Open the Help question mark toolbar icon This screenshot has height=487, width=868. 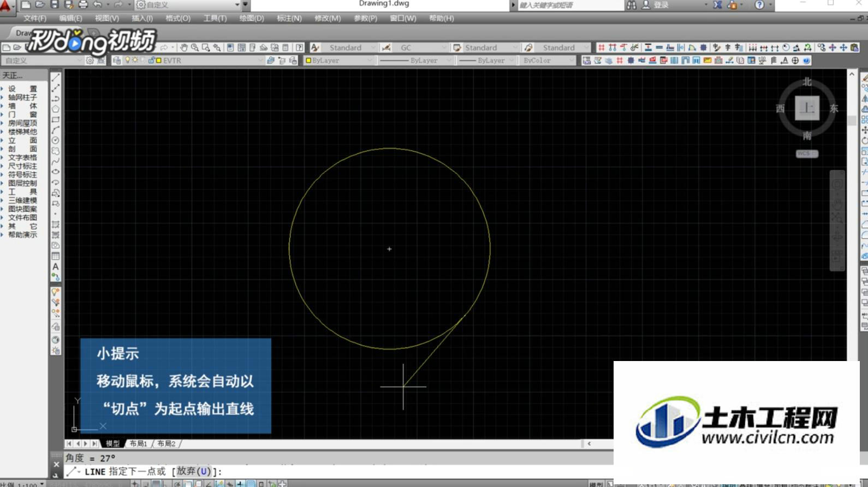299,47
